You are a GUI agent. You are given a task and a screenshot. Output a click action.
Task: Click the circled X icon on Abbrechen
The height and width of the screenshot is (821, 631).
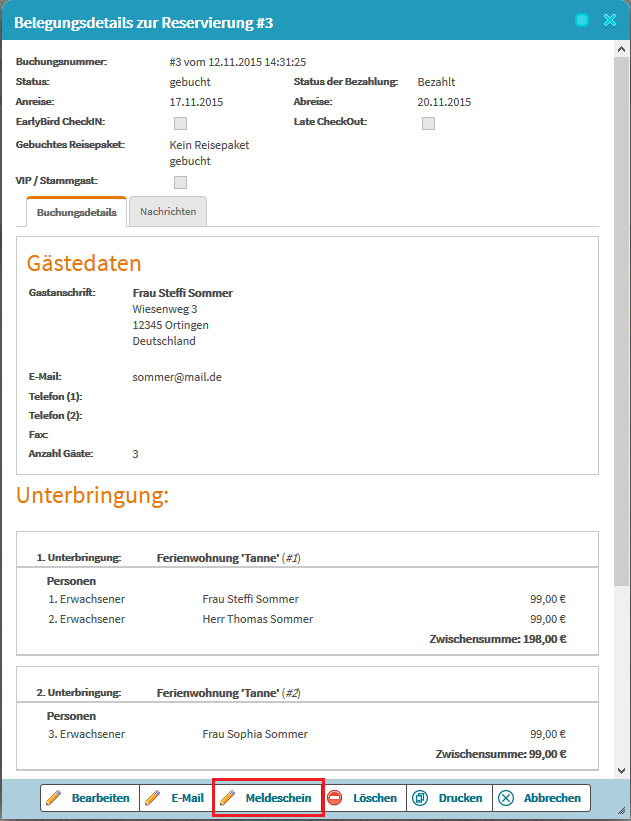point(506,798)
